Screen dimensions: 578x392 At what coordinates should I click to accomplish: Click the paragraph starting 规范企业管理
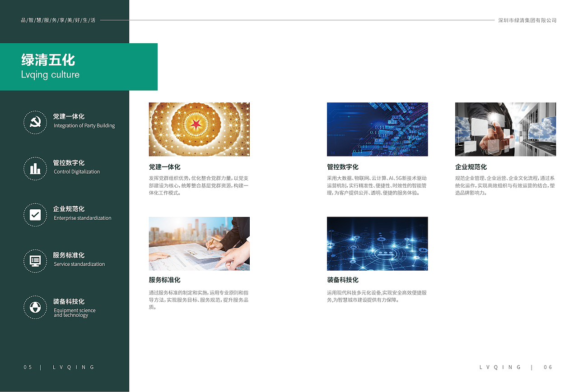(505, 185)
